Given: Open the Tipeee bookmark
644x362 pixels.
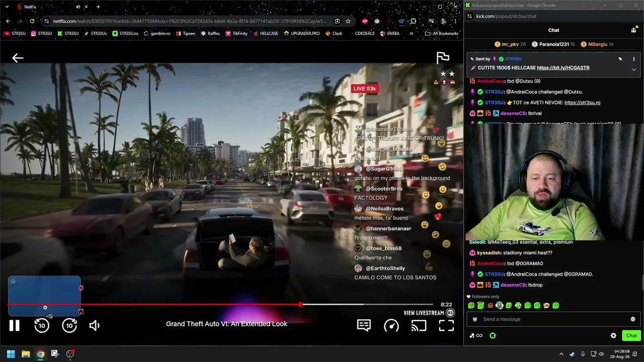Looking at the screenshot, I should (x=185, y=34).
